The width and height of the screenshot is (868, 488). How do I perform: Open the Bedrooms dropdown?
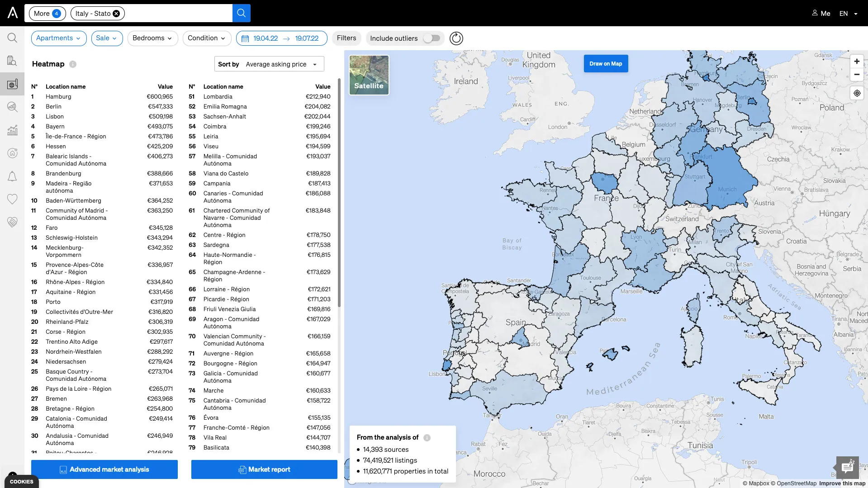tap(152, 38)
